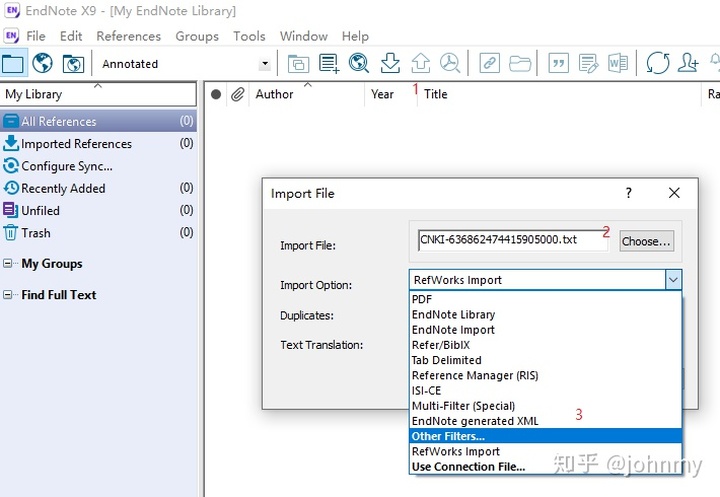Select Use Connection File... option
This screenshot has width=720, height=497.
(x=546, y=466)
